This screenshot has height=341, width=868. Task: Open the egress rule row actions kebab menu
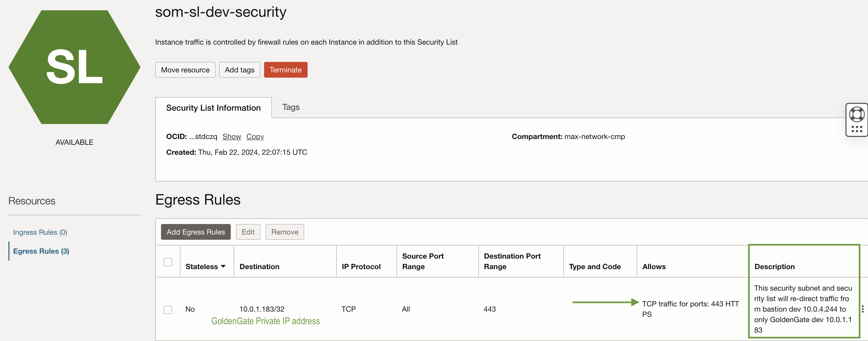pos(862,309)
